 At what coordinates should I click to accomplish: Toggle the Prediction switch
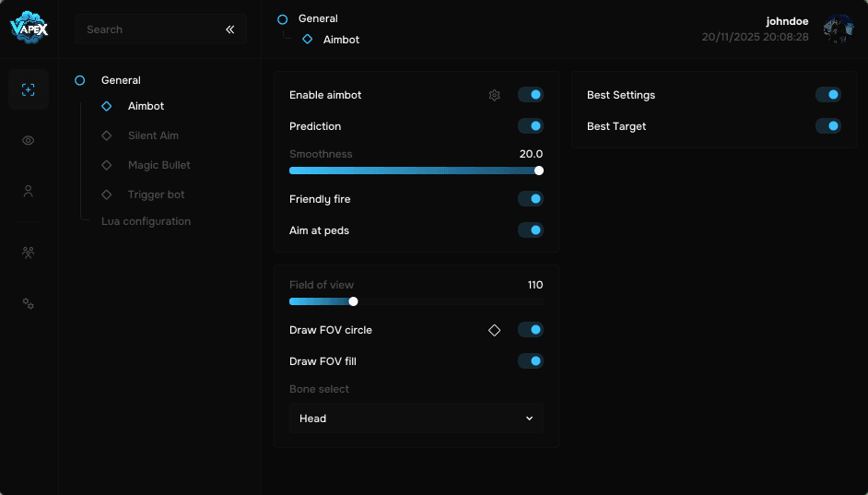click(530, 126)
